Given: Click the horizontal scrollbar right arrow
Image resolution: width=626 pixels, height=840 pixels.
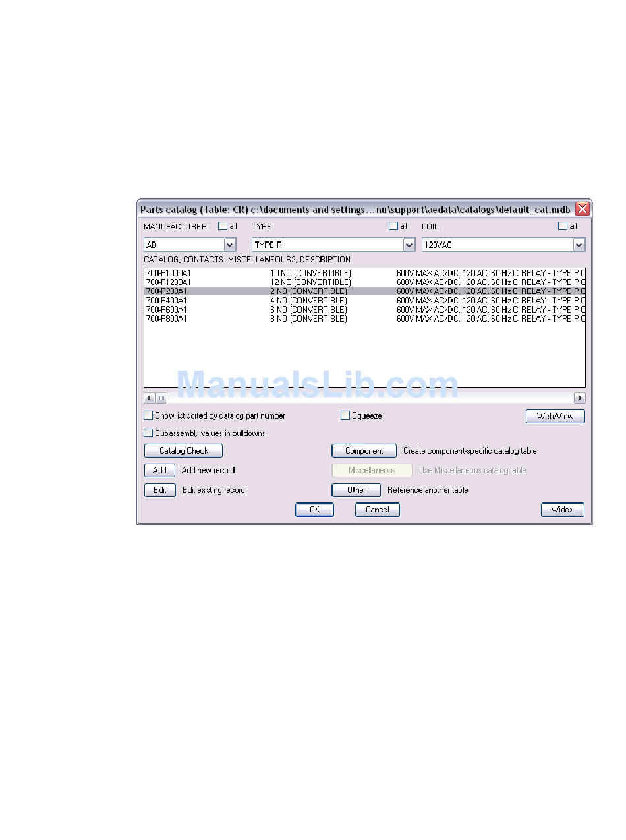Looking at the screenshot, I should [580, 398].
